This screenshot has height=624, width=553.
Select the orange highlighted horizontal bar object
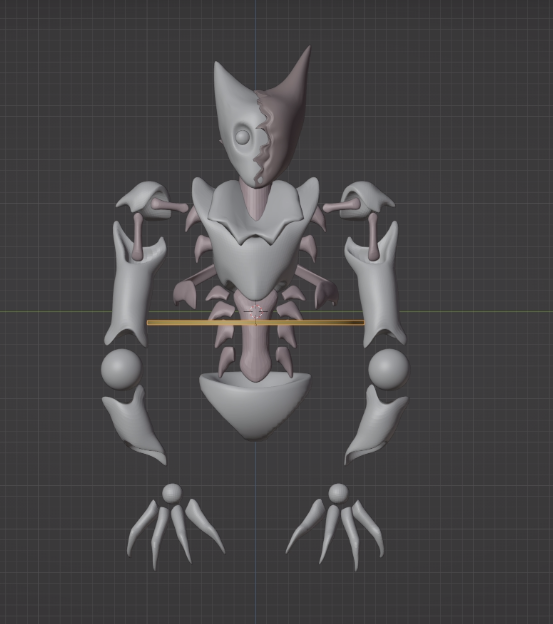pos(255,322)
